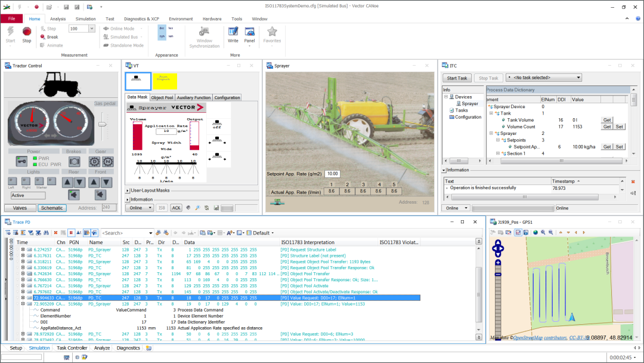Click Set button for Volume Count
Image resolution: width=644 pixels, height=363 pixels.
click(x=620, y=127)
